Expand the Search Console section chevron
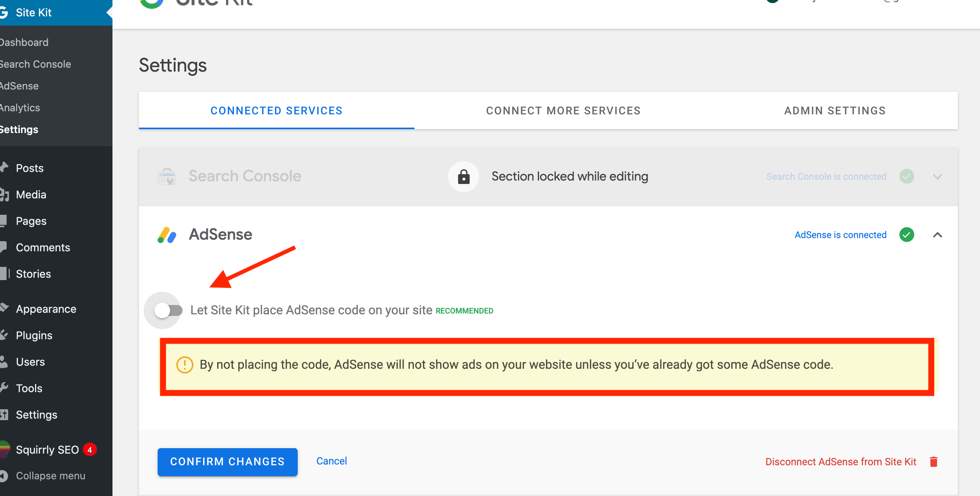The height and width of the screenshot is (496, 980). [x=938, y=177]
